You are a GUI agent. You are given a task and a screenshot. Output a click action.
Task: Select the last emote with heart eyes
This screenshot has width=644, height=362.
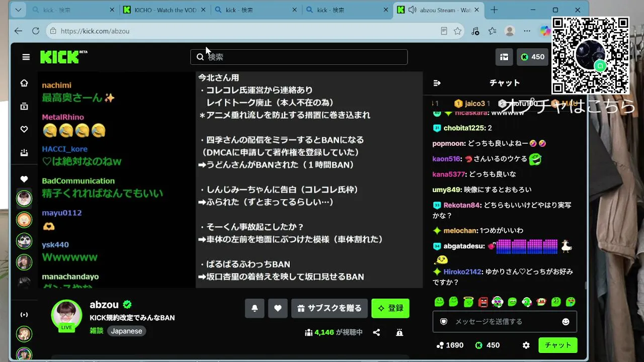pyautogui.click(x=571, y=302)
